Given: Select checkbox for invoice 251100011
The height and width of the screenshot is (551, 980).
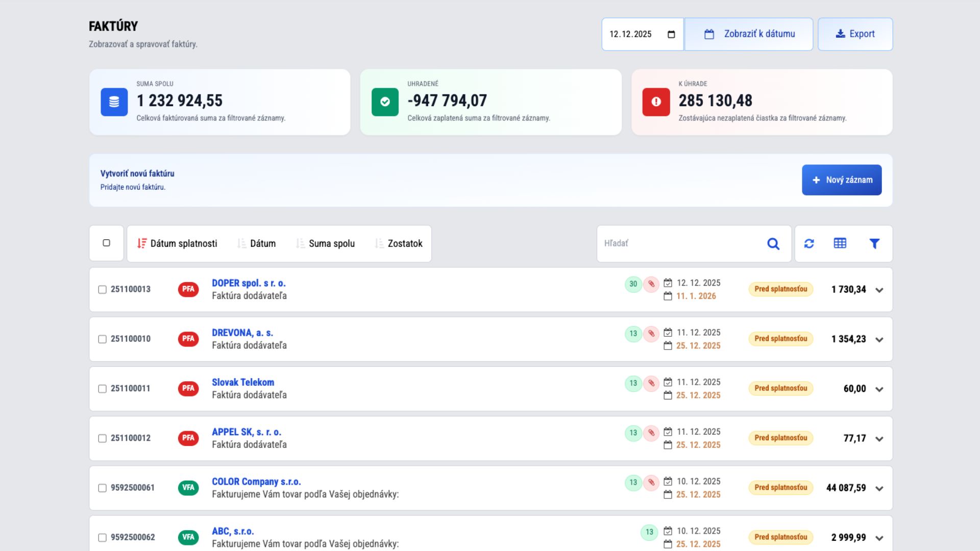Looking at the screenshot, I should click(x=102, y=389).
